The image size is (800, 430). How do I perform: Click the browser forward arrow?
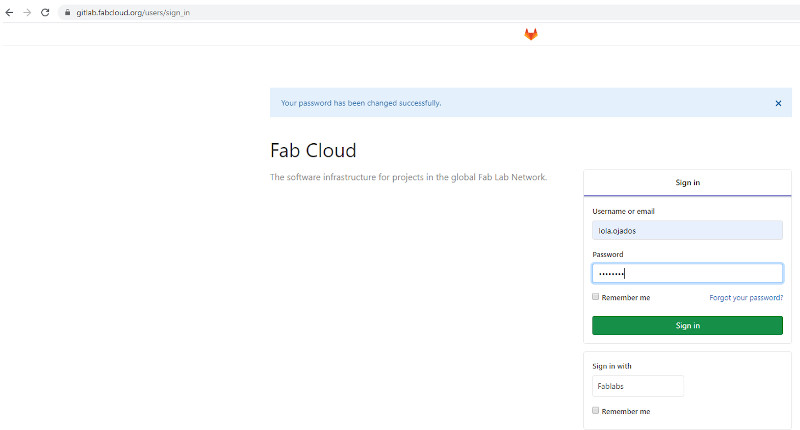(x=27, y=12)
